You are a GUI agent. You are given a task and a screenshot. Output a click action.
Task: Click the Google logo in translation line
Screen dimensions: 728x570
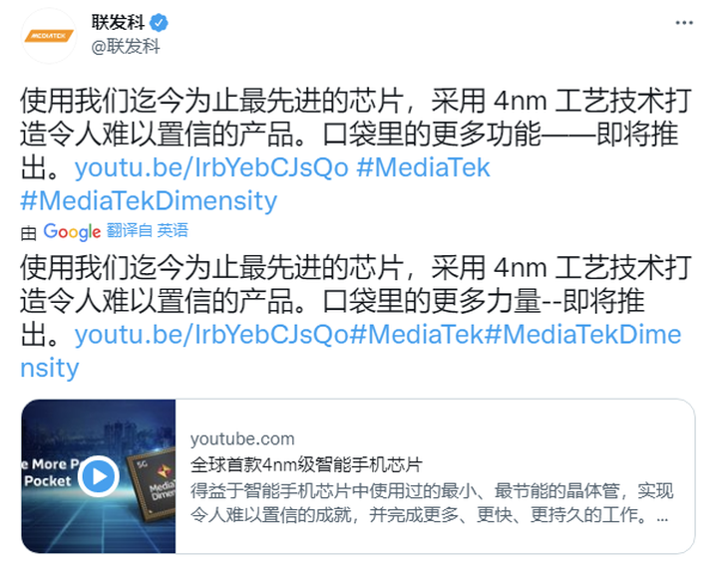(x=72, y=231)
